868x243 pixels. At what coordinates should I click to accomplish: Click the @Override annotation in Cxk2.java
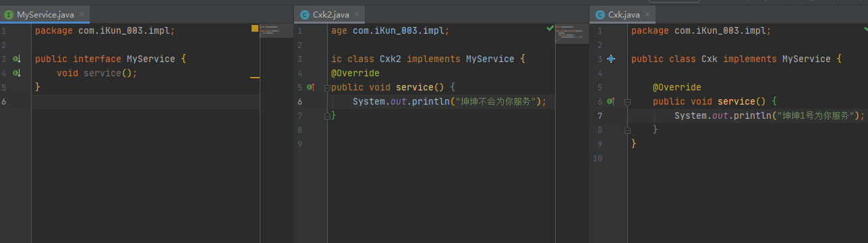pyautogui.click(x=355, y=73)
